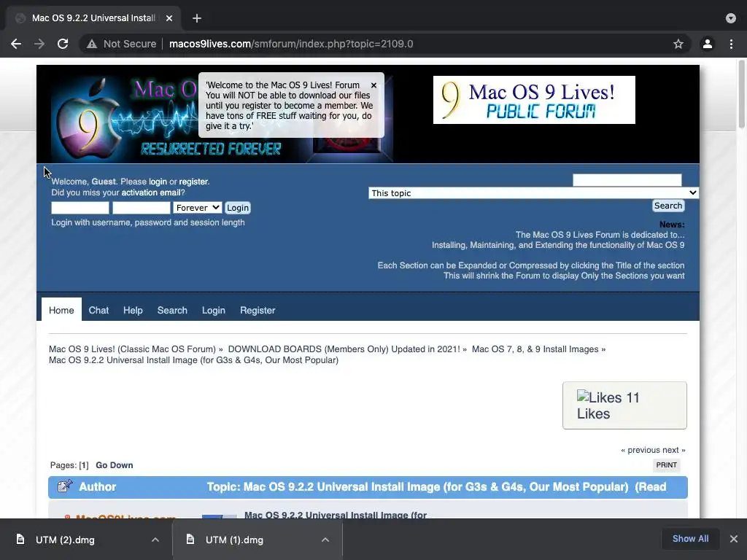The image size is (747, 560).
Task: Click the topic title breadcrumb link
Action: [193, 360]
